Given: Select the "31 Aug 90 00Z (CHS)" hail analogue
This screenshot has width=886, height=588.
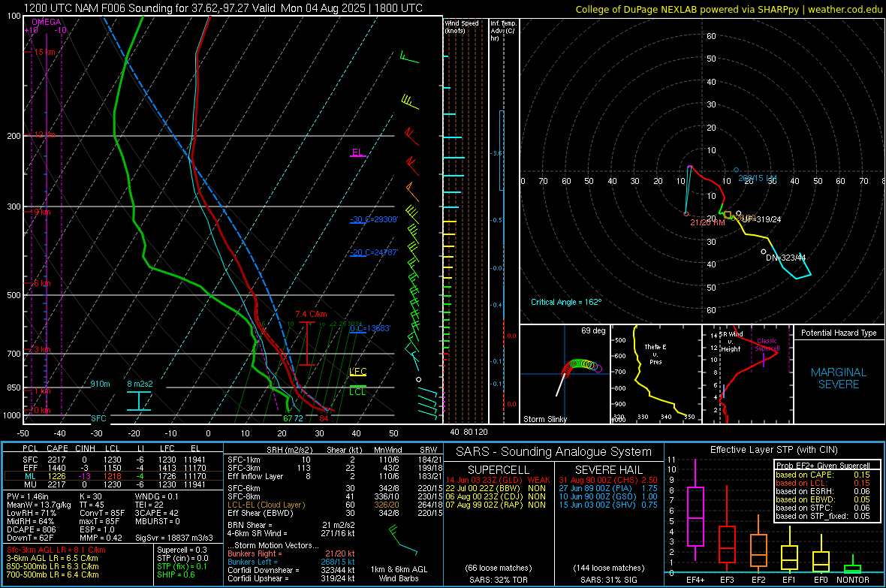Looking at the screenshot, I should (x=608, y=480).
